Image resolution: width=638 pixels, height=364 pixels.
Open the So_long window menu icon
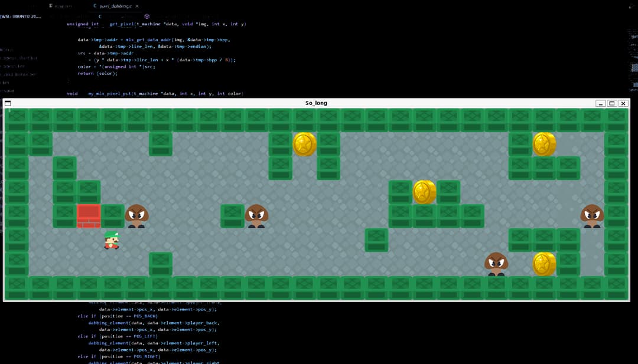8,103
